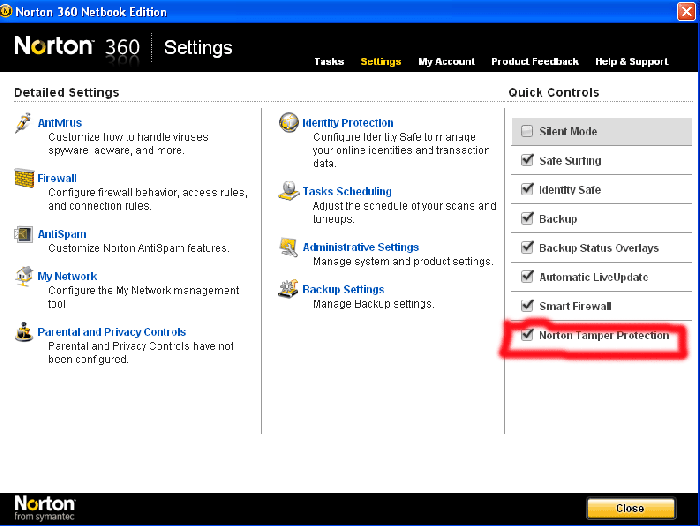The width and height of the screenshot is (700, 526).
Task: Go to the My Account tab
Action: coord(446,62)
